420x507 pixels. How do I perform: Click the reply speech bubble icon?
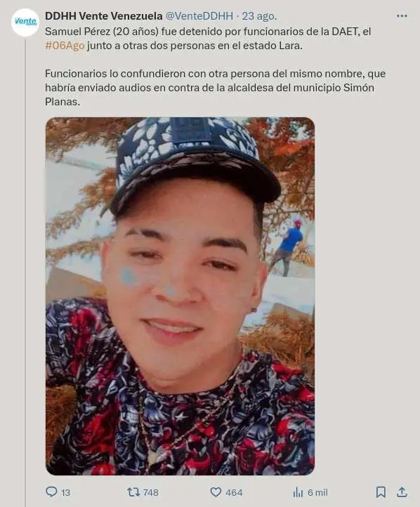coord(51,492)
